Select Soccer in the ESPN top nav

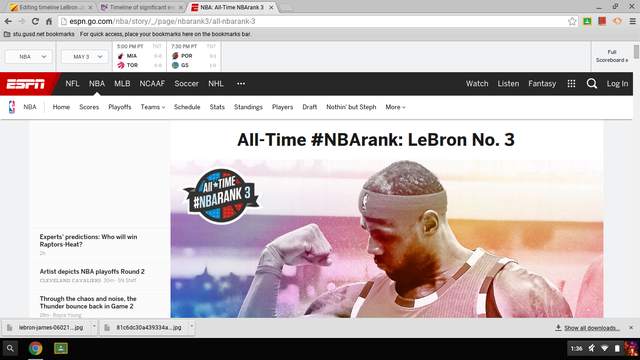click(x=187, y=84)
